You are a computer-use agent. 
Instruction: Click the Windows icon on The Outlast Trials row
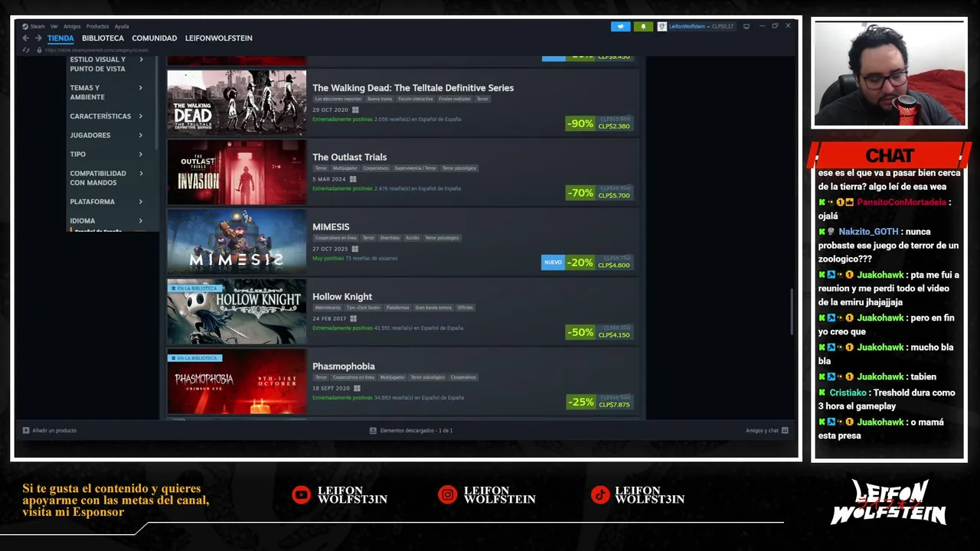(x=353, y=179)
